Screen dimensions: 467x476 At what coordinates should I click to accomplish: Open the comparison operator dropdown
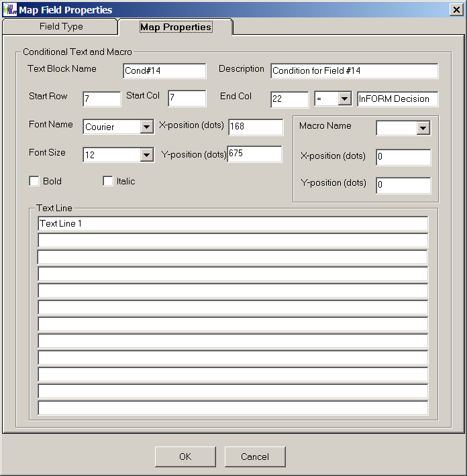click(x=344, y=99)
